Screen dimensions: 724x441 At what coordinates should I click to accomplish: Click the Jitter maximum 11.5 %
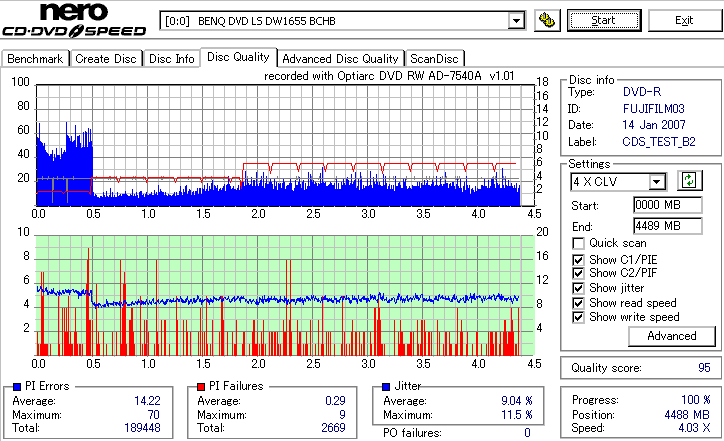(x=517, y=415)
